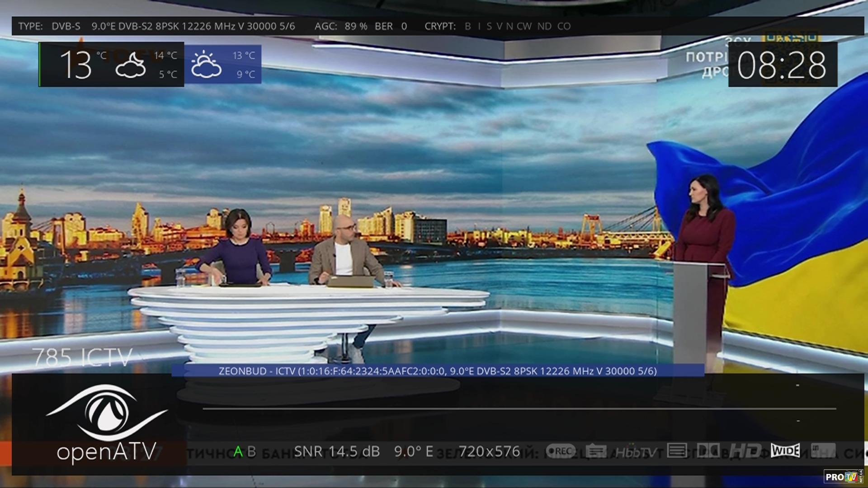This screenshot has height=488, width=868.
Task: Click the subtitles icon next to REC
Action: (x=596, y=451)
